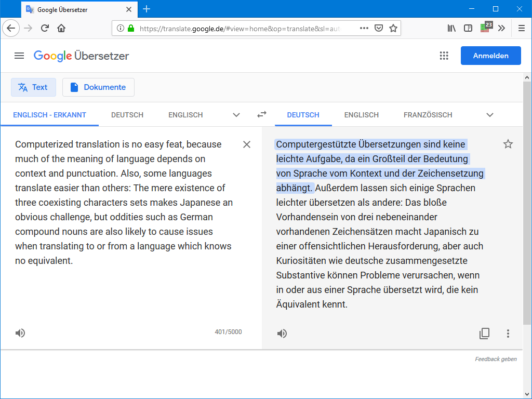The width and height of the screenshot is (532, 399).
Task: Expand the source language dropdown arrow
Action: pos(236,115)
